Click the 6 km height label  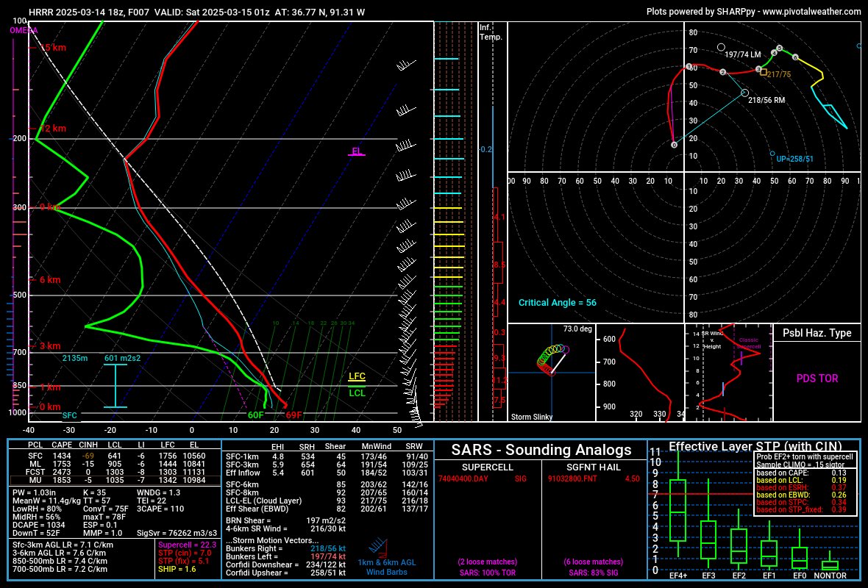[50, 280]
